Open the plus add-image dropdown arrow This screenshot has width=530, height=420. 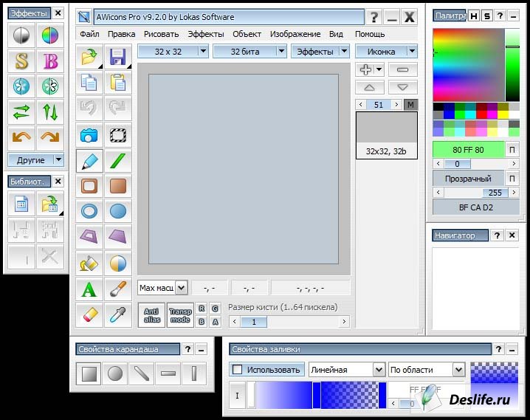(x=379, y=69)
